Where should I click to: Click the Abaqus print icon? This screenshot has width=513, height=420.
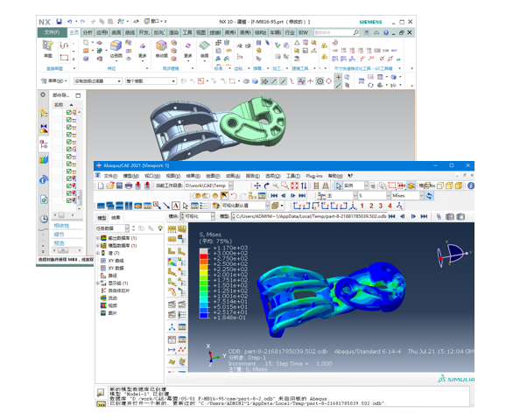click(x=129, y=185)
